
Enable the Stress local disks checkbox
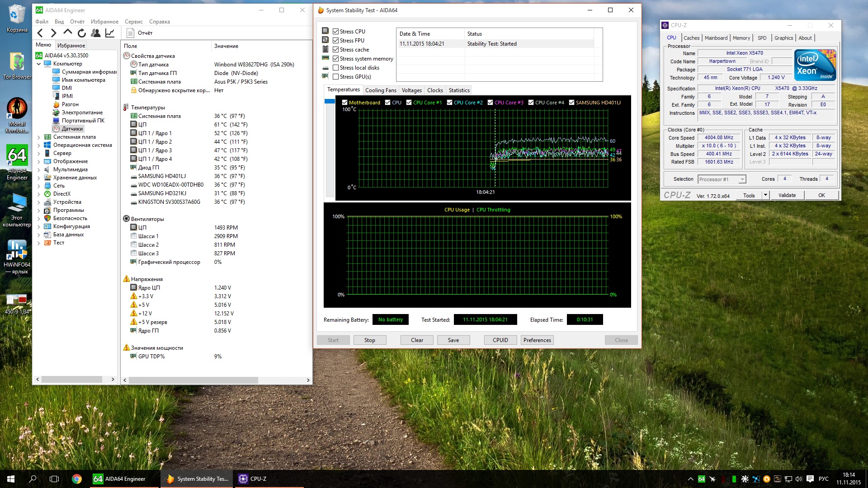tap(336, 68)
